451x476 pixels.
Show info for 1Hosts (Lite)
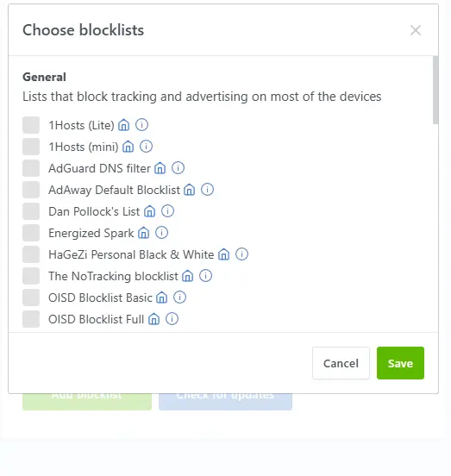pyautogui.click(x=141, y=125)
